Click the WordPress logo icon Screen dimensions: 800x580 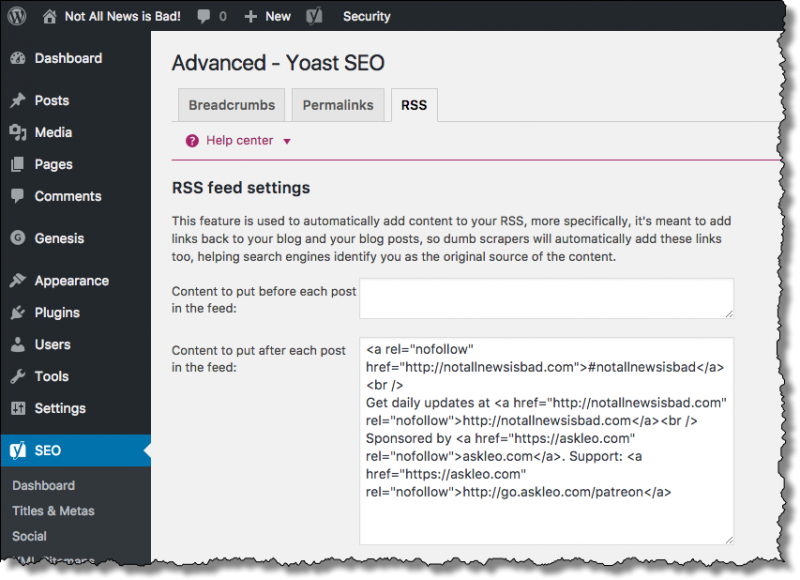tap(17, 16)
